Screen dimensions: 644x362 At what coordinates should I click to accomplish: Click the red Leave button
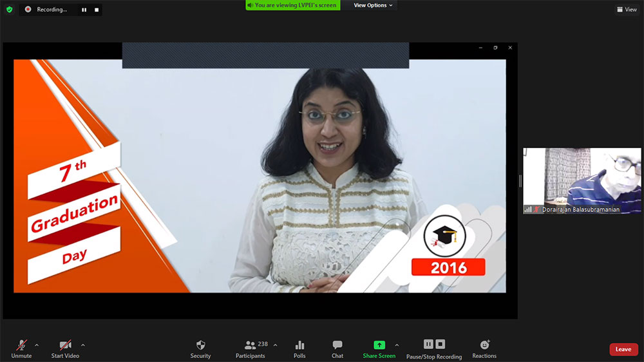coord(623,349)
